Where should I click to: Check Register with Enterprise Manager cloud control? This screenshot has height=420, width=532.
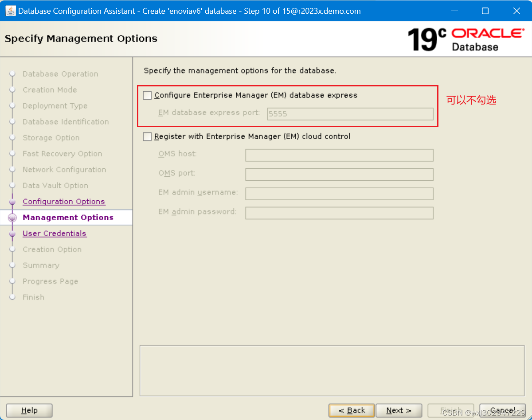coord(147,137)
